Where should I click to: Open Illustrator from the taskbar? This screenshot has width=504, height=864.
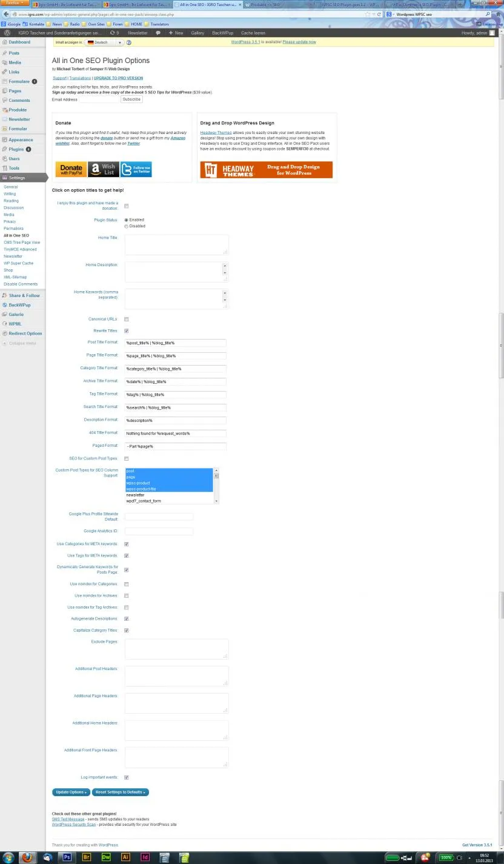[125, 857]
